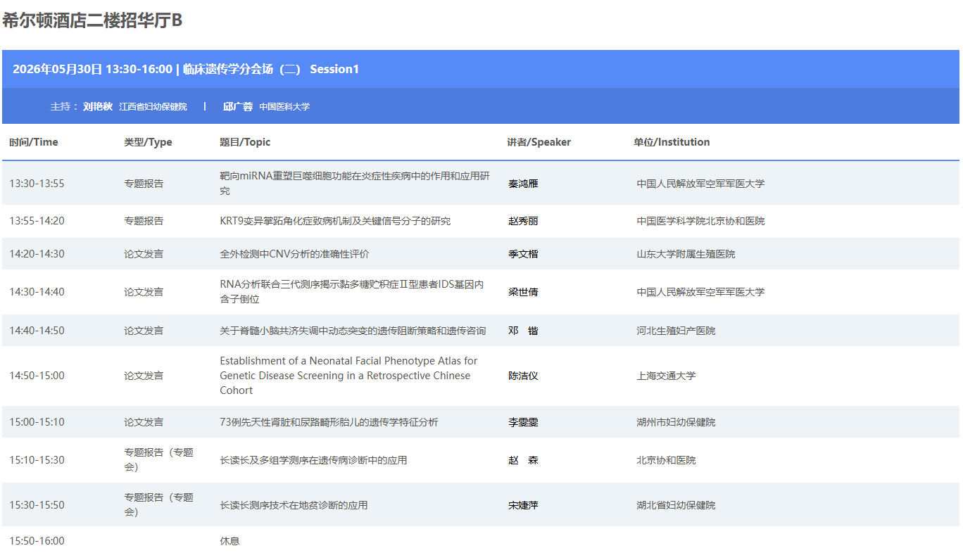Click the institution 江西省妇幼保健院
This screenshot has width=963, height=560.
(x=153, y=107)
